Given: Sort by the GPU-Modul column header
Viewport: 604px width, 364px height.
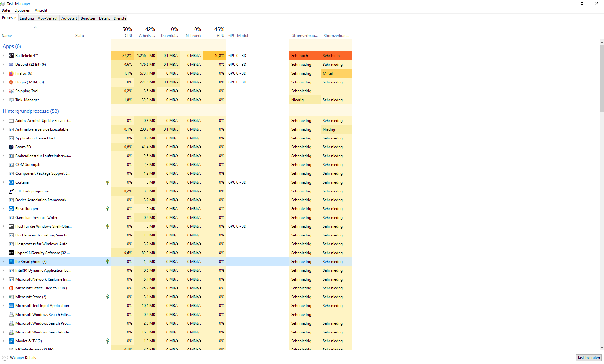Looking at the screenshot, I should (258, 32).
